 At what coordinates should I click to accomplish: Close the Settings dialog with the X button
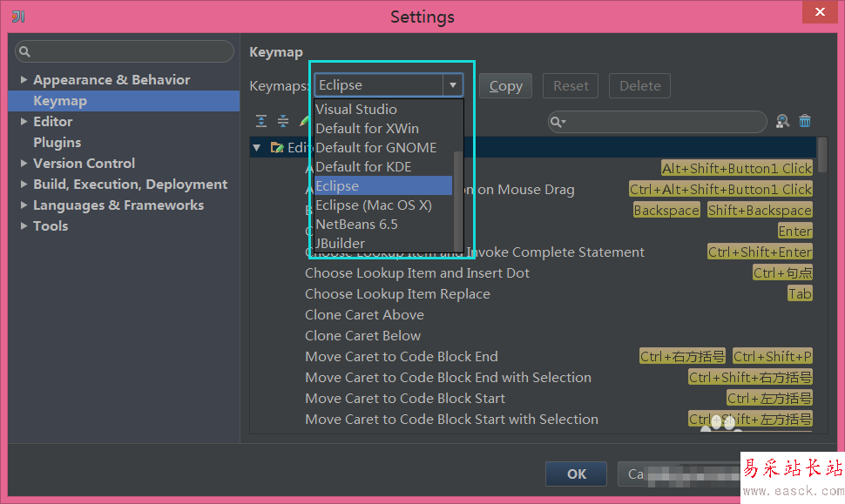820,12
